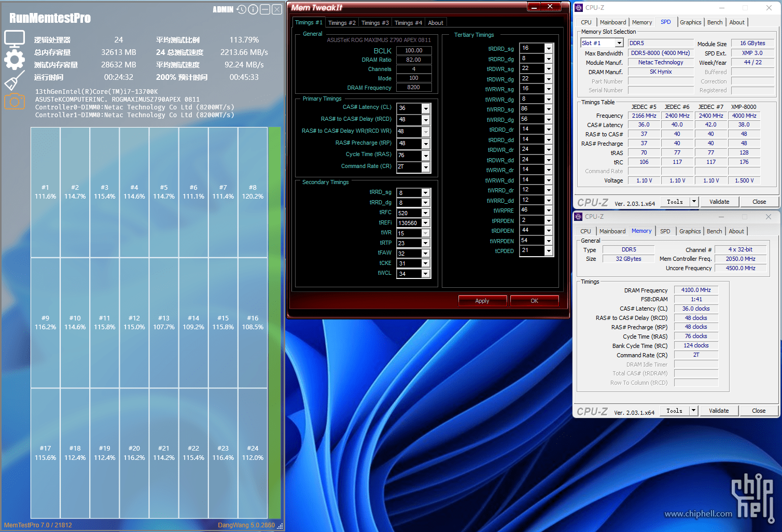Click Close in CPU-Z SPD window
This screenshot has width=782, height=532.
759,202
